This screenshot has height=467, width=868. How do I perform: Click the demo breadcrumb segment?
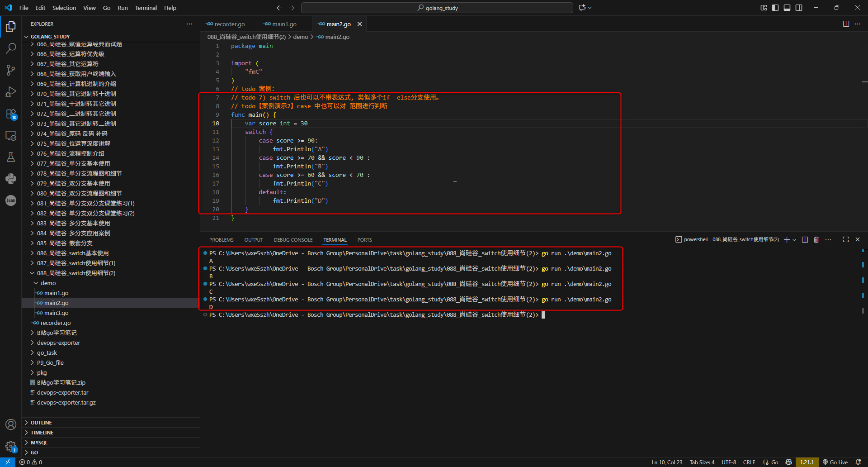tap(301, 37)
